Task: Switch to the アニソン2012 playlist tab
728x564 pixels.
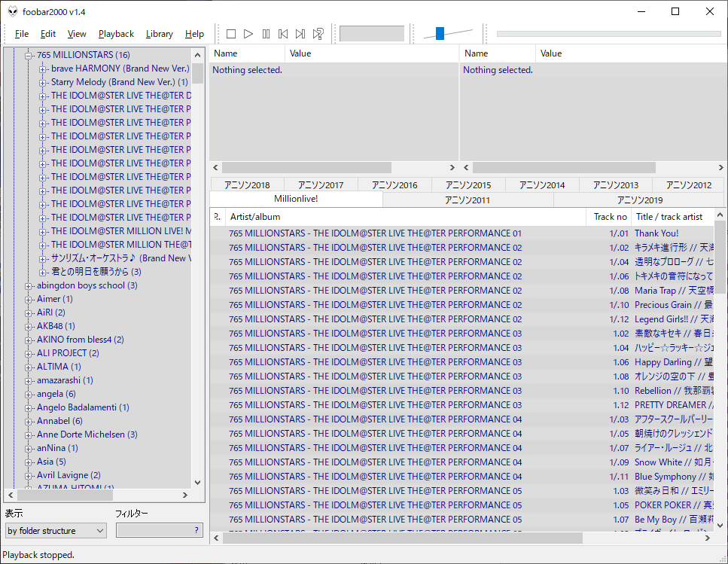Action: click(689, 185)
